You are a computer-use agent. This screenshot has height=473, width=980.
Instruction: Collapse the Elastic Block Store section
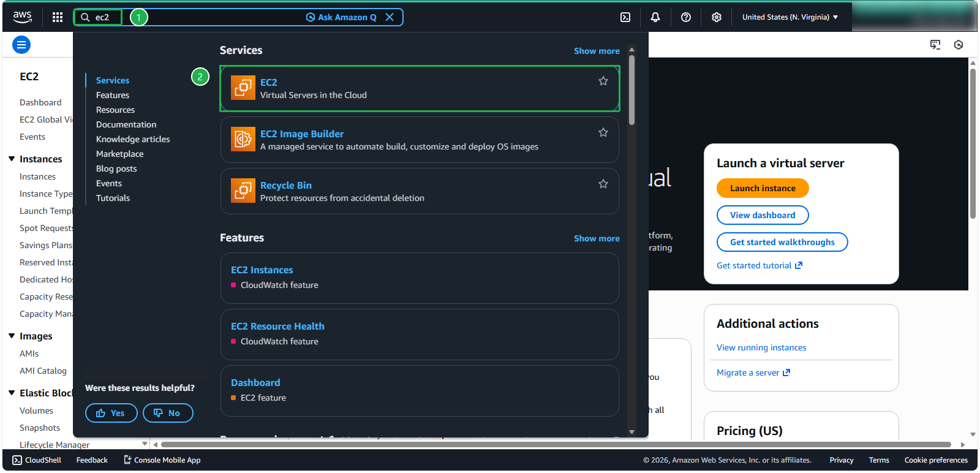click(12, 393)
